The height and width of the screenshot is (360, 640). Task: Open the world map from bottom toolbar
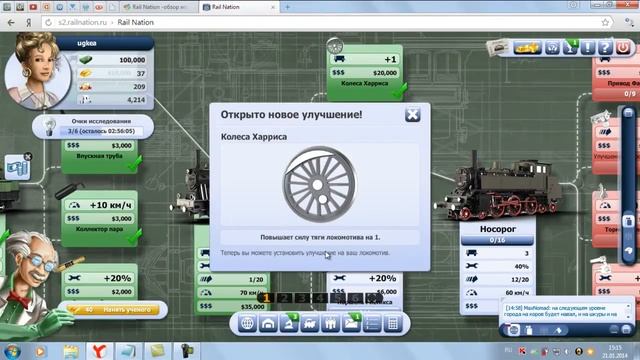pos(247,324)
